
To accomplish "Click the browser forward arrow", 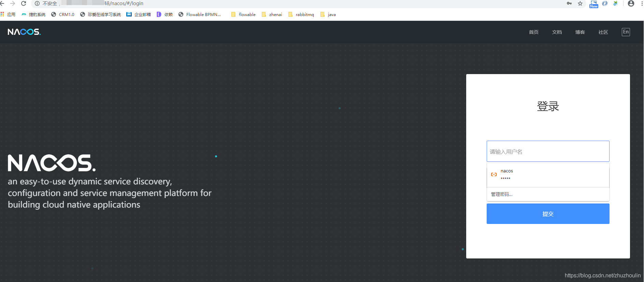I will click(x=13, y=3).
